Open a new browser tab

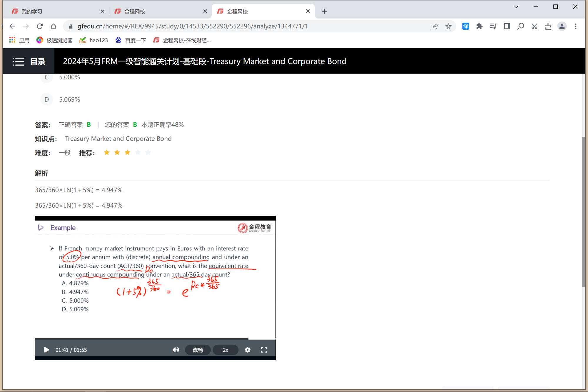click(324, 11)
